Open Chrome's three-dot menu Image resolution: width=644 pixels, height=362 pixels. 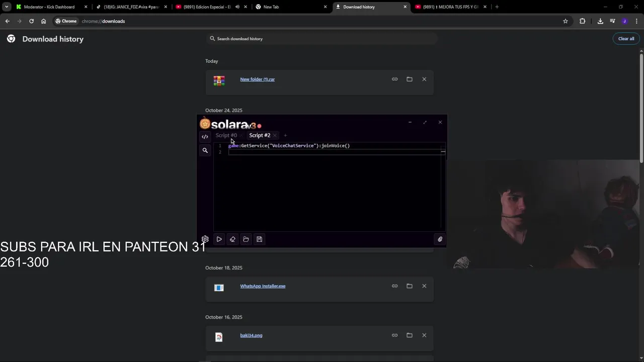point(636,21)
